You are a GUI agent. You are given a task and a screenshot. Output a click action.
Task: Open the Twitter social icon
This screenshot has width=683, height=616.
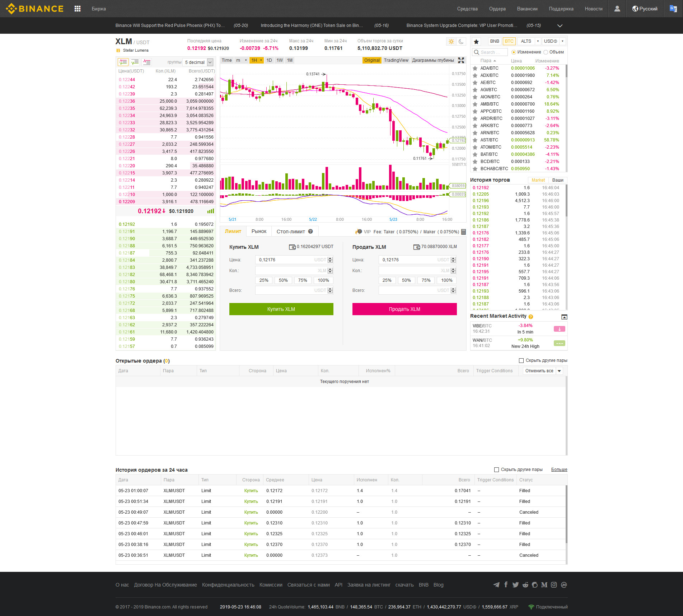click(x=515, y=585)
